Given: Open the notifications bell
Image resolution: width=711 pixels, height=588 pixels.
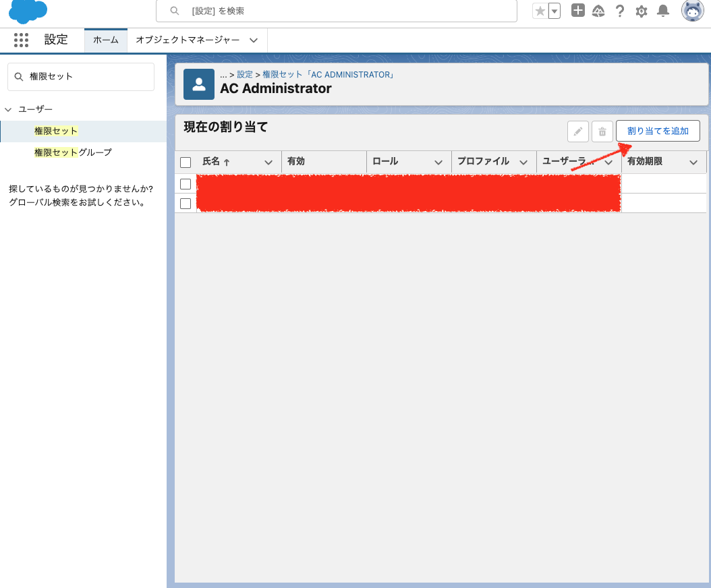Looking at the screenshot, I should click(x=663, y=11).
